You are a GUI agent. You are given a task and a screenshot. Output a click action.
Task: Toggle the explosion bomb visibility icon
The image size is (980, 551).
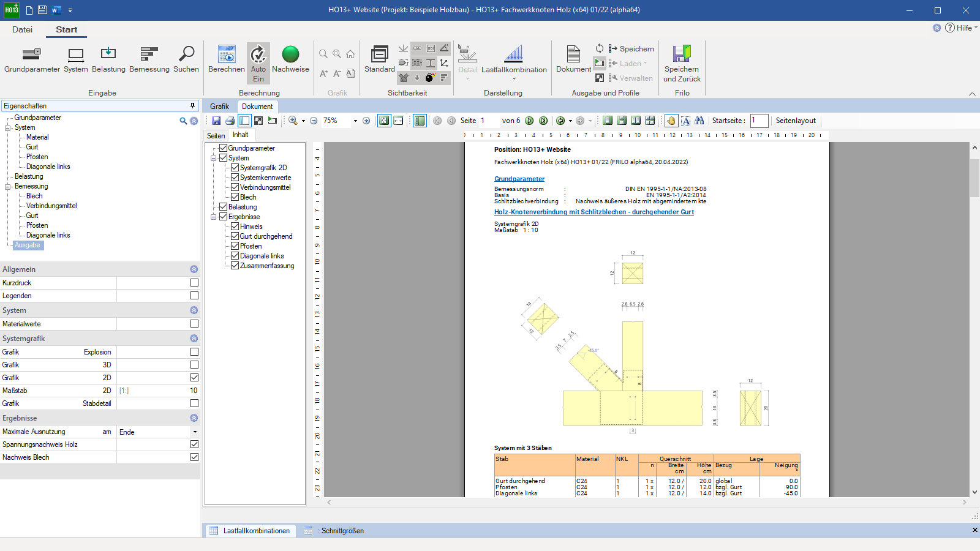[430, 78]
